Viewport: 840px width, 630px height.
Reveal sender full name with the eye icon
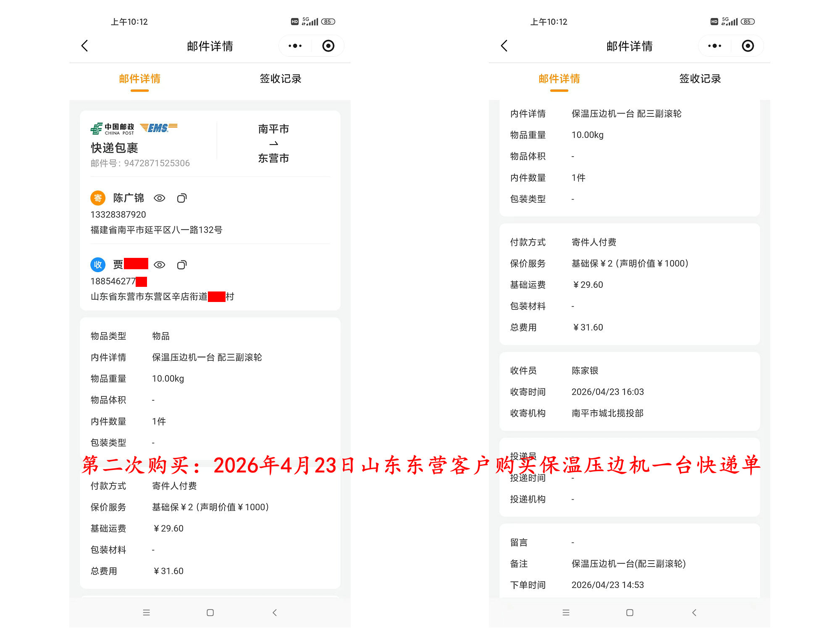160,198
